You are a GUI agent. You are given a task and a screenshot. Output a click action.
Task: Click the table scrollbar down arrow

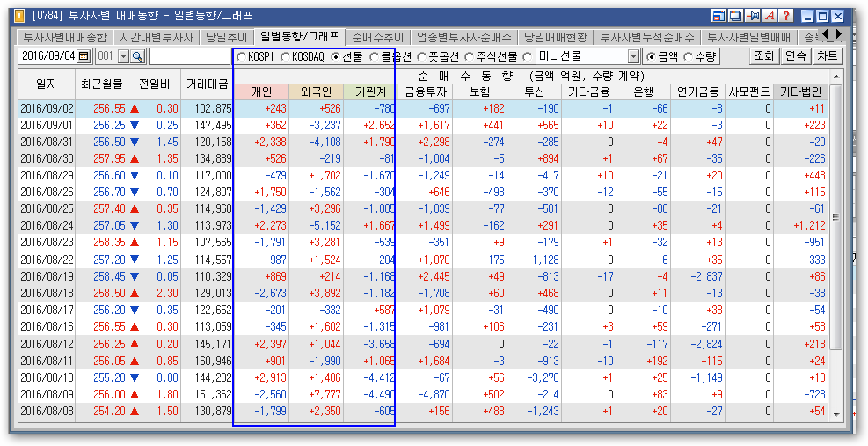point(835,413)
